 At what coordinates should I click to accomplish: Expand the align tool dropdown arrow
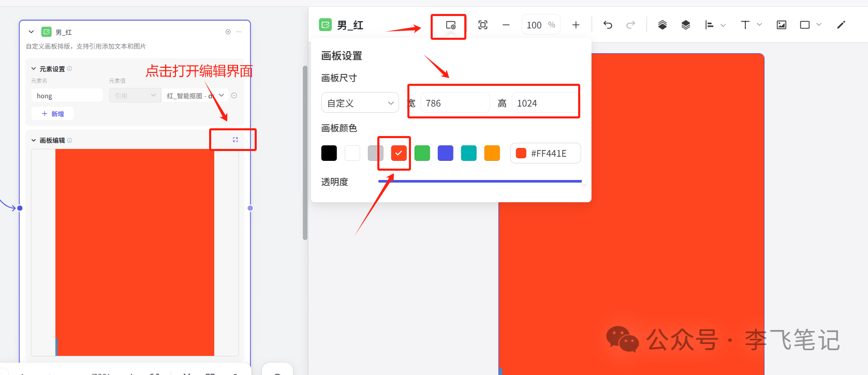tap(723, 25)
